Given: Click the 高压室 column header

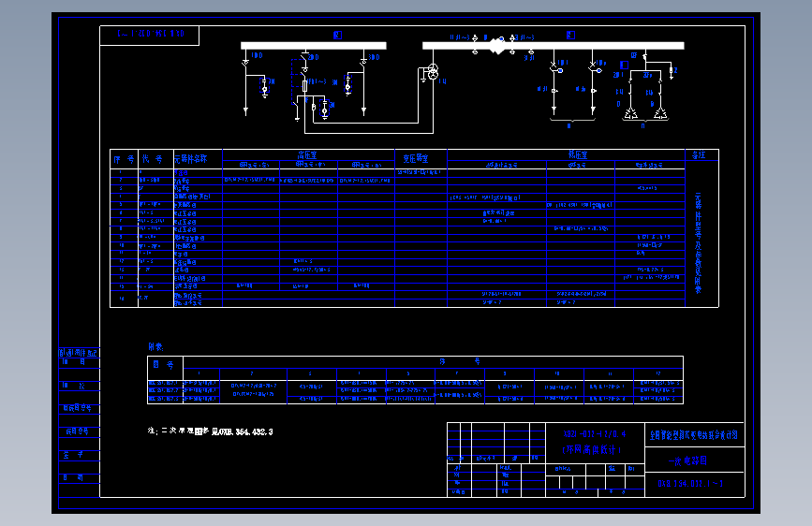Looking at the screenshot, I should [x=308, y=154].
